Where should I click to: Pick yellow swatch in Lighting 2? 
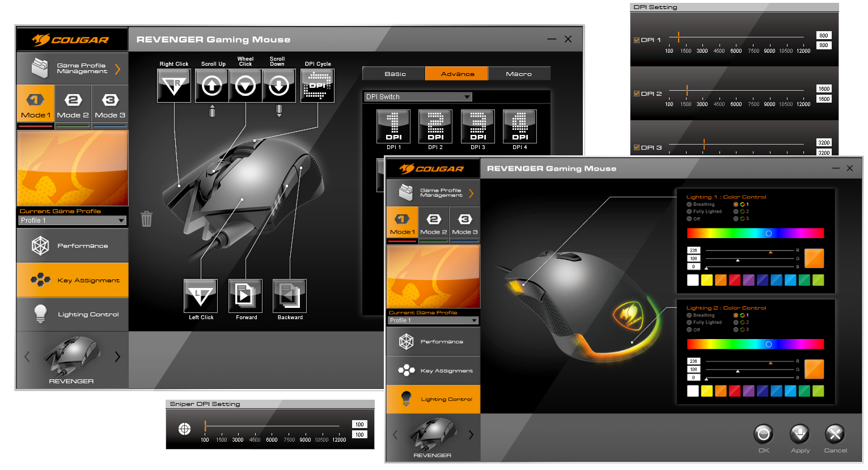point(706,391)
